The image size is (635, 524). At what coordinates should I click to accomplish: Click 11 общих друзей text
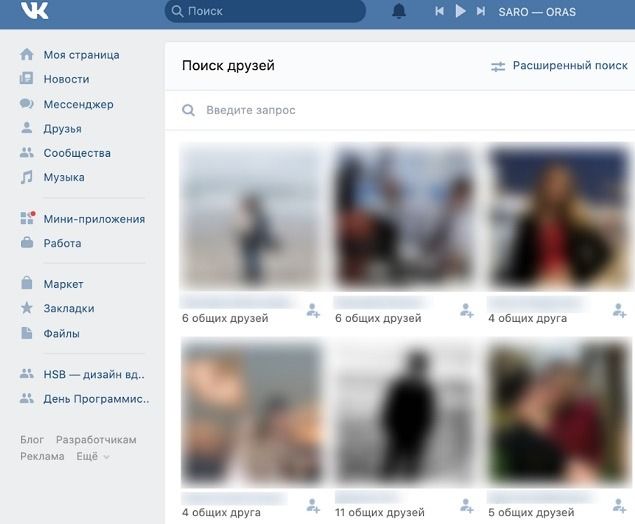pyautogui.click(x=380, y=512)
